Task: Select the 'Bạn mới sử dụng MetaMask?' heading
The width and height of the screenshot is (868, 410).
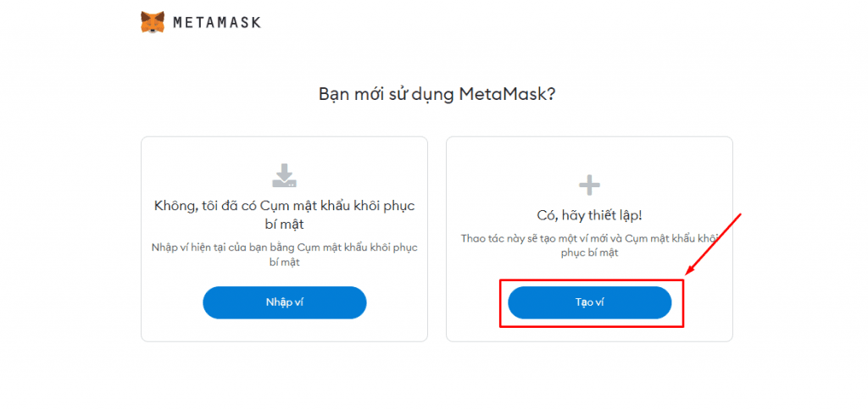Action: pyautogui.click(x=437, y=94)
